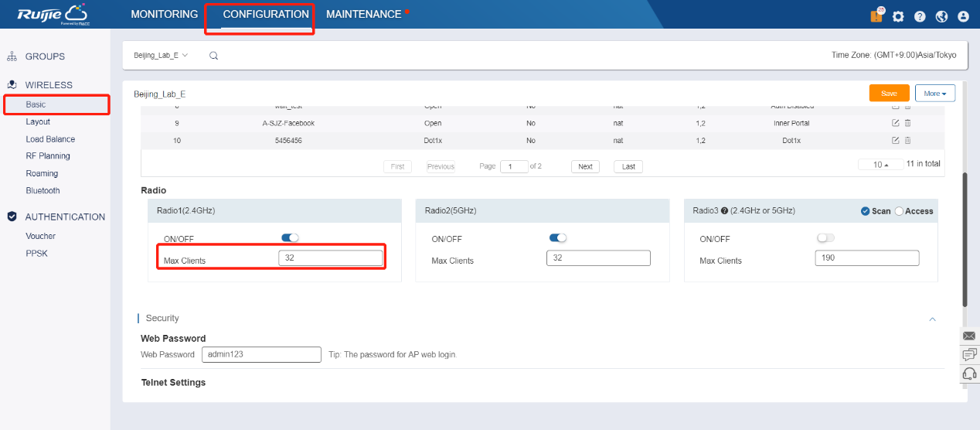Click the orange Save button

coord(890,93)
